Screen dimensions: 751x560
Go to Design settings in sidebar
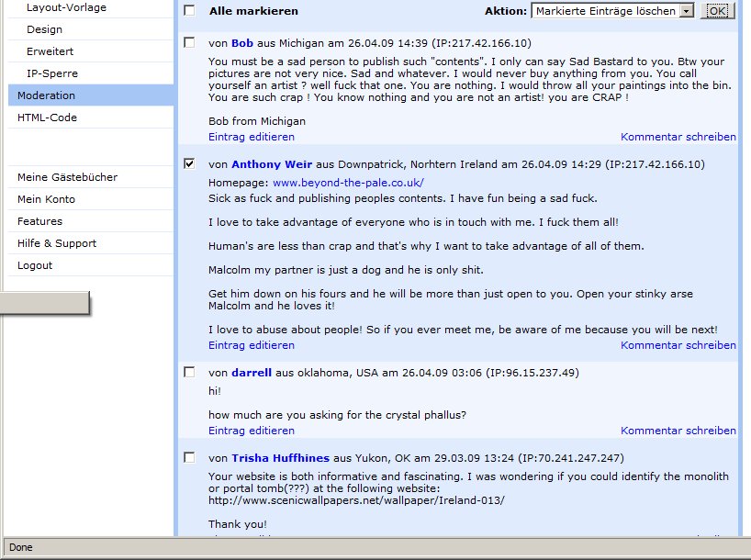(44, 29)
